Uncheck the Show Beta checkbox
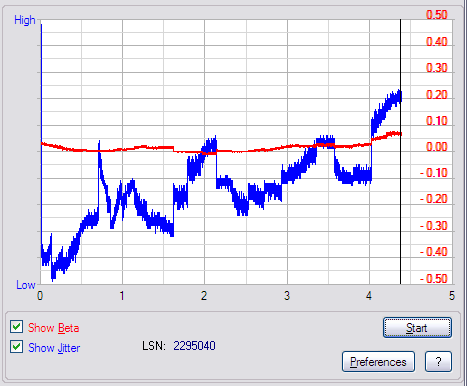The image size is (467, 386). pyautogui.click(x=16, y=327)
